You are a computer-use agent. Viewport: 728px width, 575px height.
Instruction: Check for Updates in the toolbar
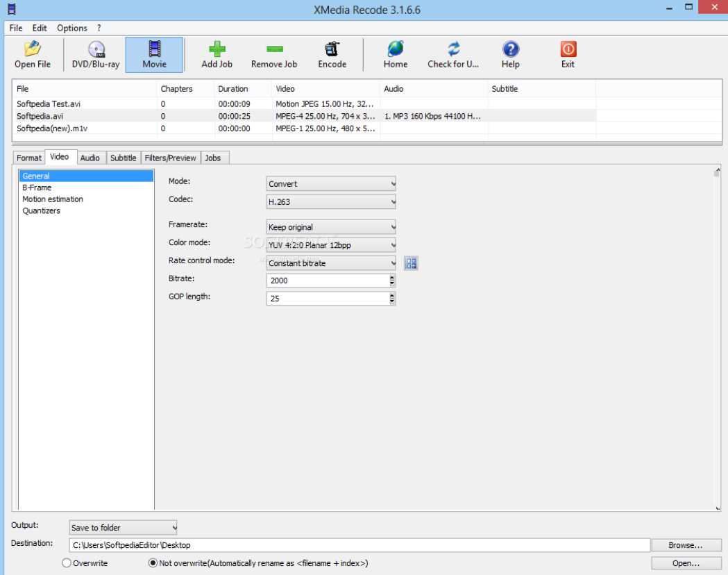point(453,55)
